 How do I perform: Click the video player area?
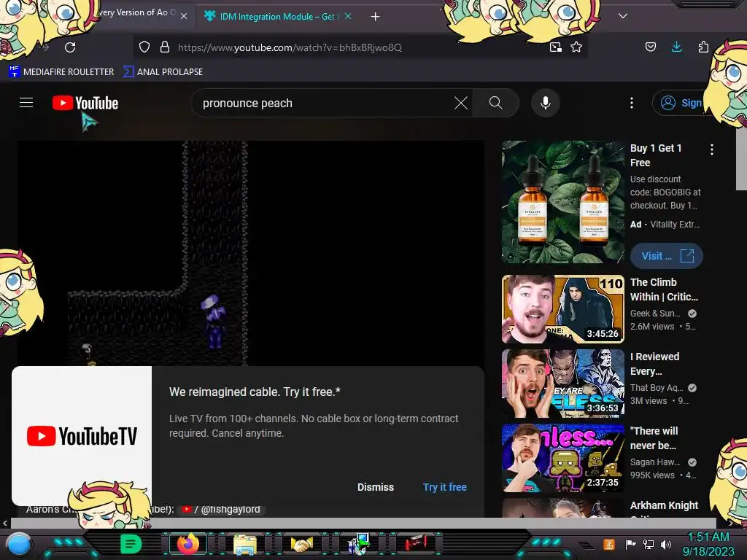251,253
